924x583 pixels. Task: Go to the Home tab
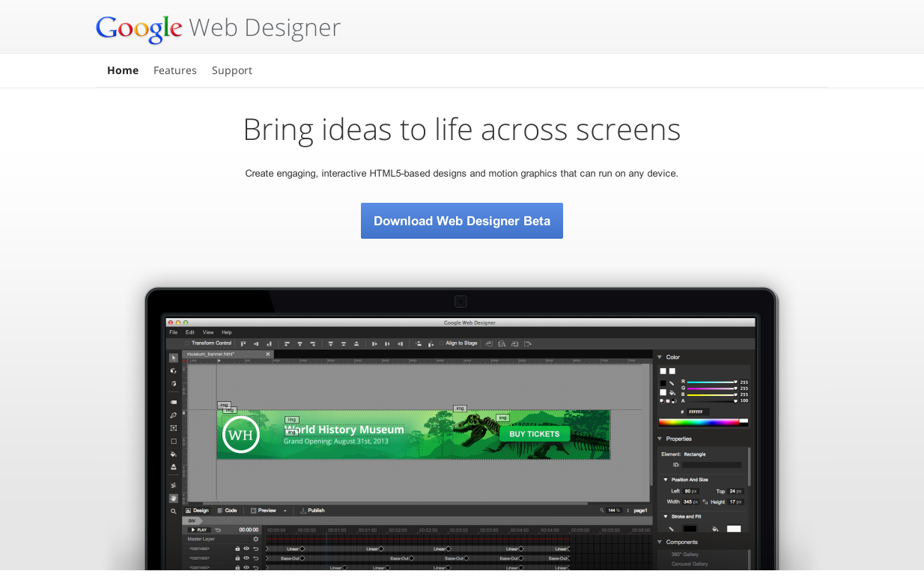(x=123, y=70)
